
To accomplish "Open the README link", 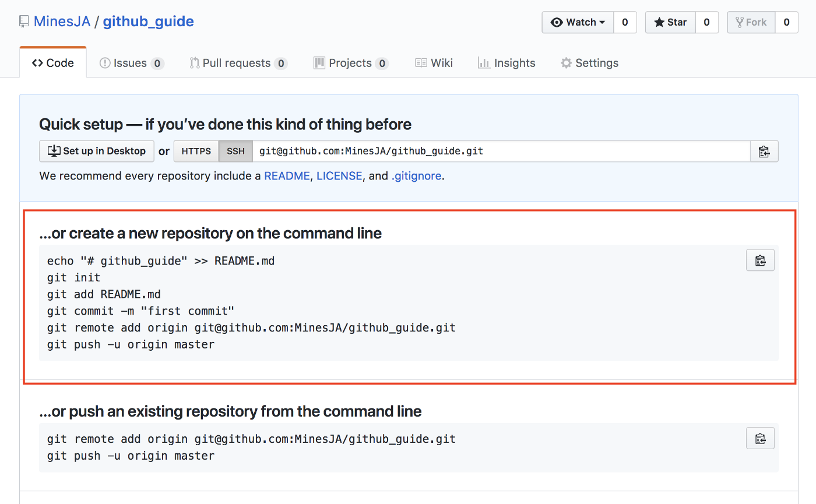I will [287, 175].
